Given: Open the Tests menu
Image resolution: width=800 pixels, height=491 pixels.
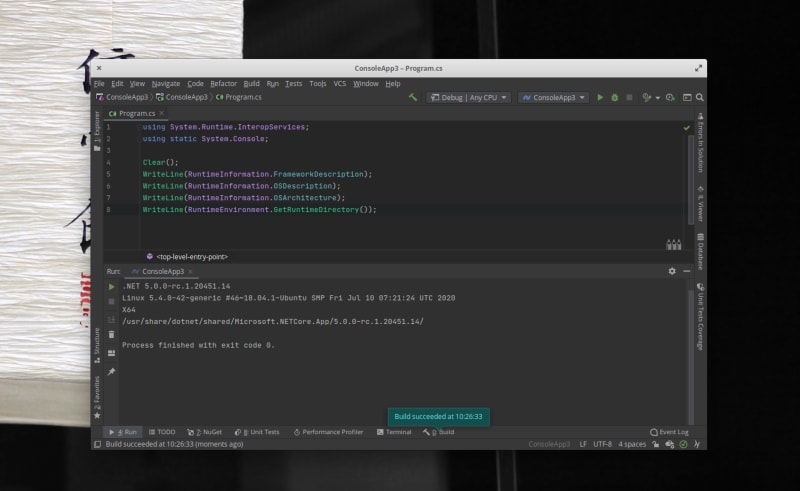Looking at the screenshot, I should (x=293, y=83).
